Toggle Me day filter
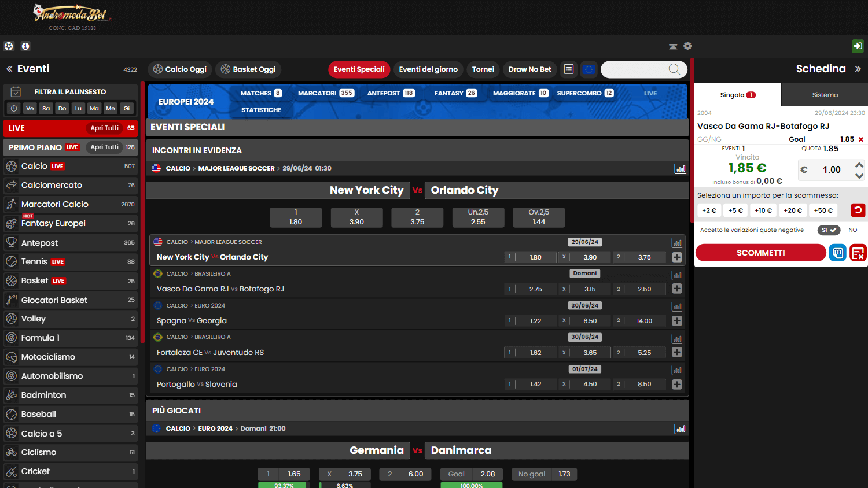868x488 pixels. pos(111,108)
